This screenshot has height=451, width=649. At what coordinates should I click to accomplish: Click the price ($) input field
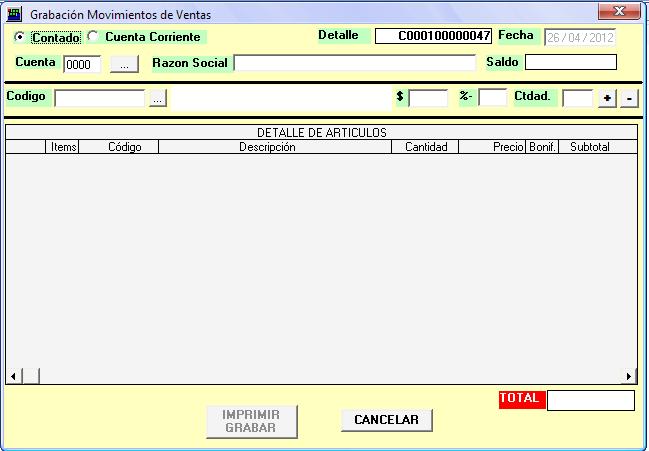pyautogui.click(x=428, y=98)
